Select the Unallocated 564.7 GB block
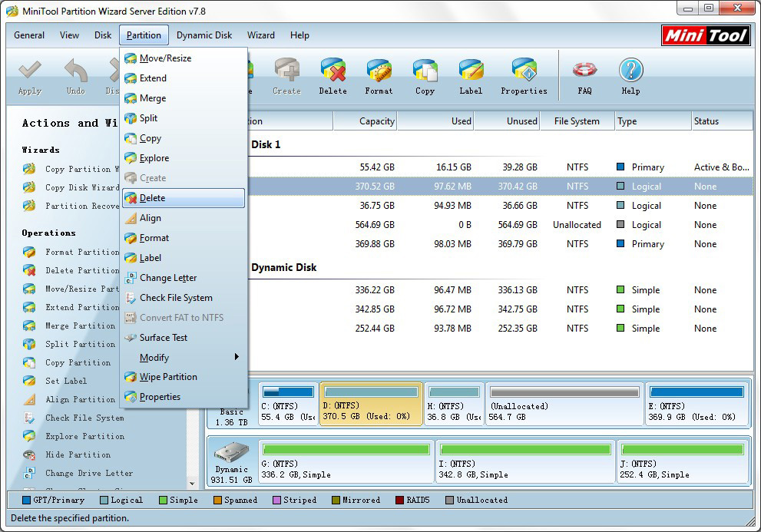This screenshot has height=532, width=761. [564, 405]
